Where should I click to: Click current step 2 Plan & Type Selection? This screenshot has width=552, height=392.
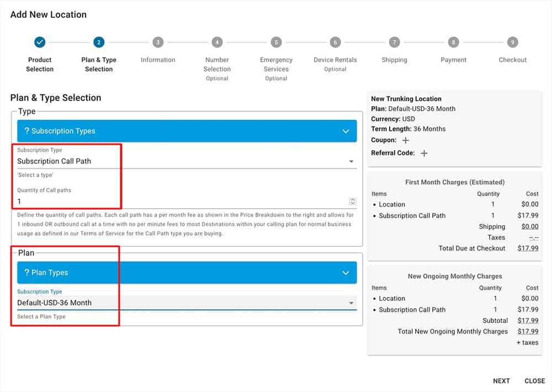(x=99, y=43)
